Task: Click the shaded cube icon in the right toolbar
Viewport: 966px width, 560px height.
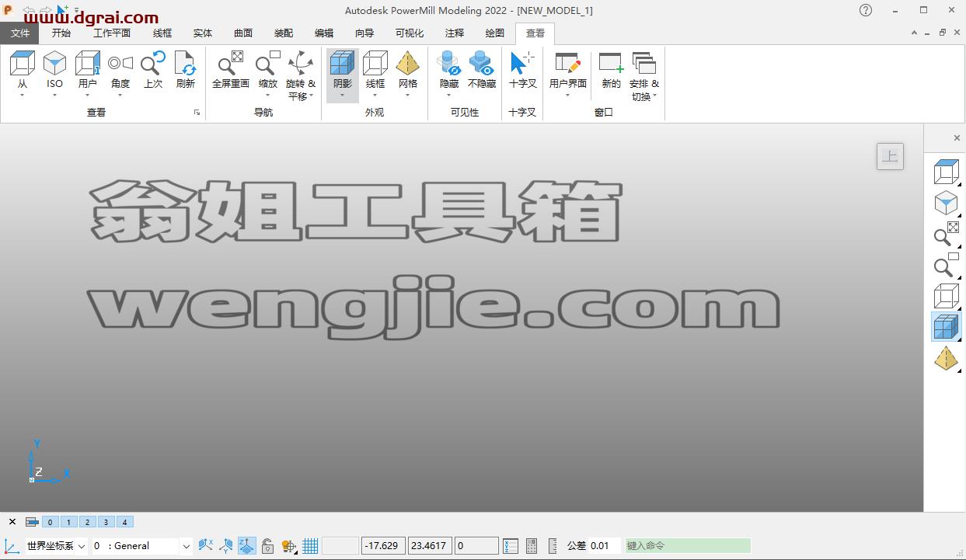Action: coord(946,327)
